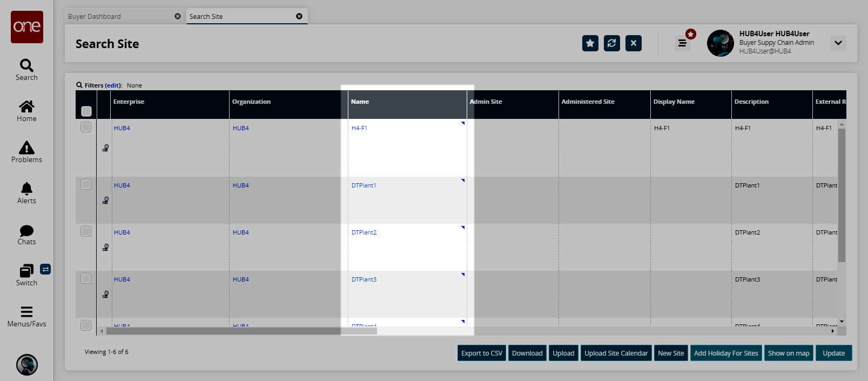Close the page with X toolbar button
This screenshot has width=868, height=381.
click(634, 43)
